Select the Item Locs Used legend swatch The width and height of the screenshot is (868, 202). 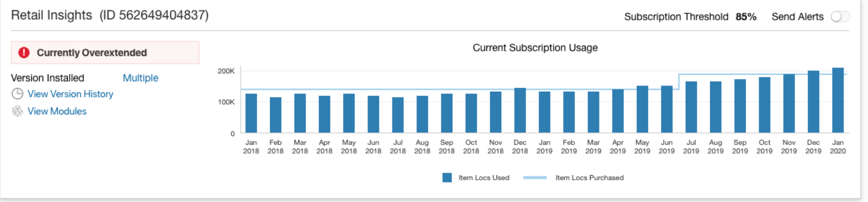447,178
